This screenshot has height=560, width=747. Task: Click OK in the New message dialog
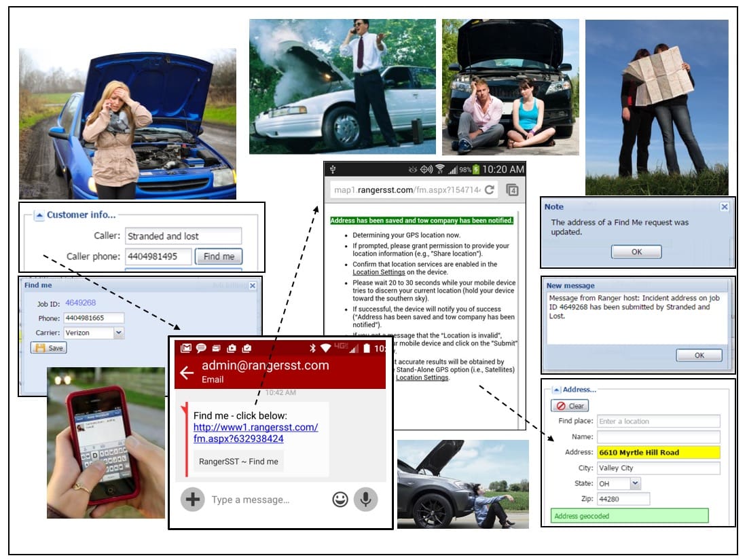point(699,355)
